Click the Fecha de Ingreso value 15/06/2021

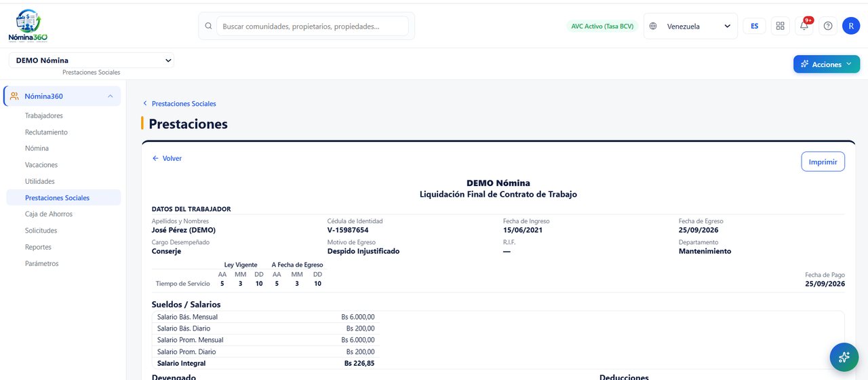(523, 230)
